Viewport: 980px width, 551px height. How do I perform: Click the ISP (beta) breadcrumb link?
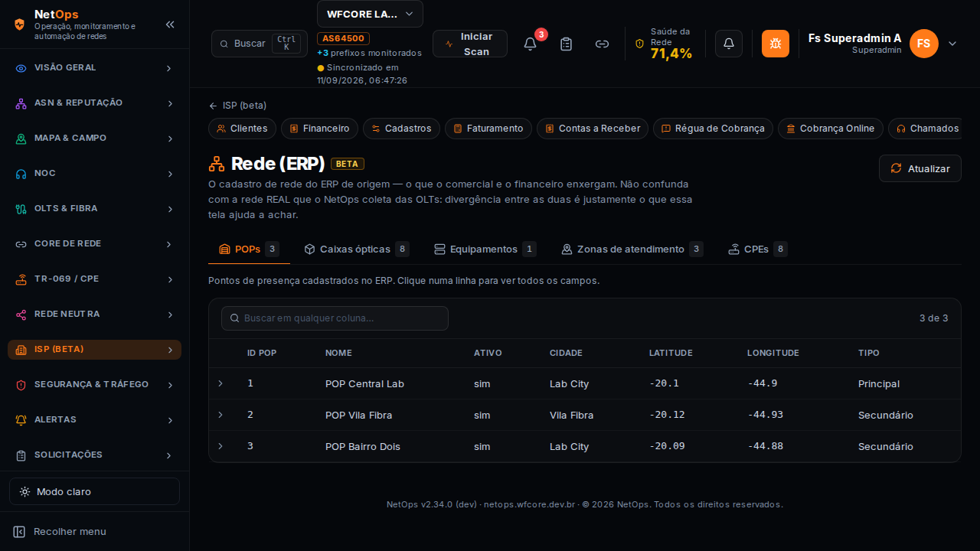pyautogui.click(x=245, y=106)
